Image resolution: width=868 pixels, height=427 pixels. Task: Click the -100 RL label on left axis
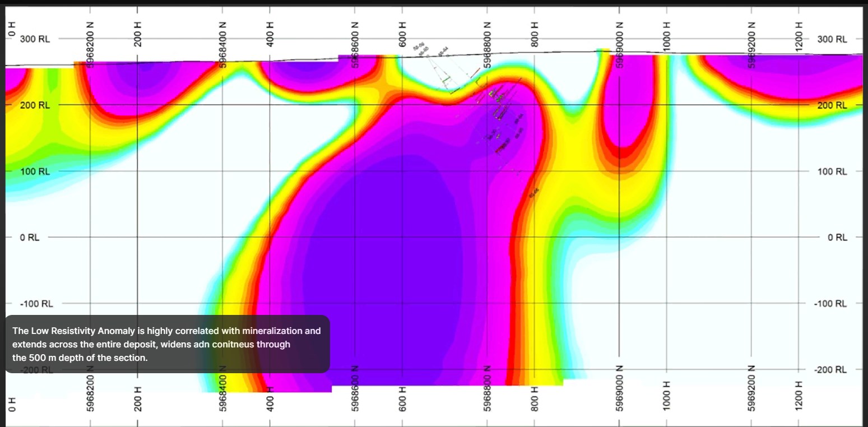(36, 304)
